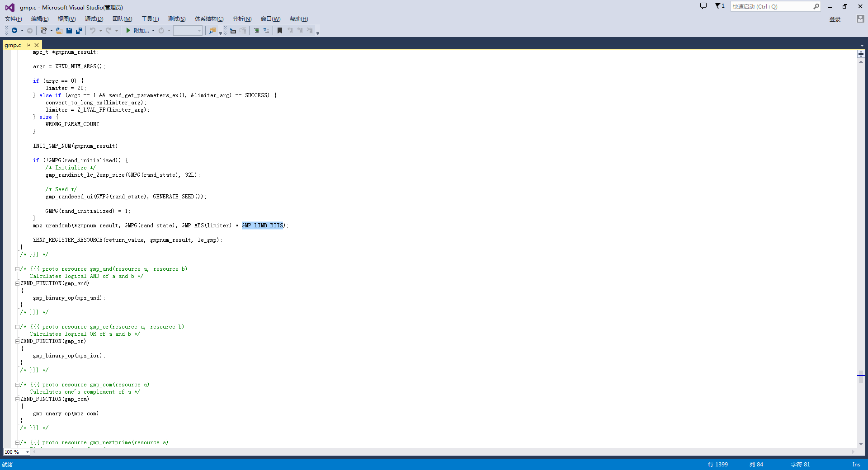This screenshot has height=470, width=868.
Task: Open the 调试(D) menu
Action: (x=94, y=19)
